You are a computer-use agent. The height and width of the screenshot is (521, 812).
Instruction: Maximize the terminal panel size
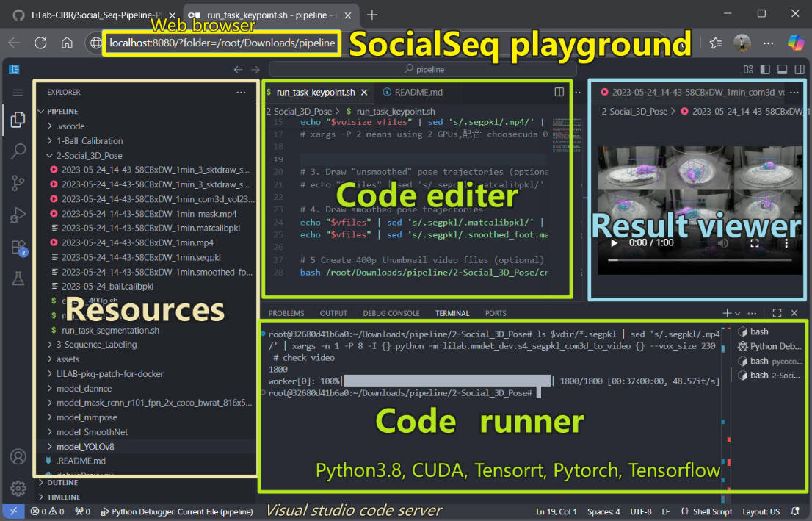776,312
